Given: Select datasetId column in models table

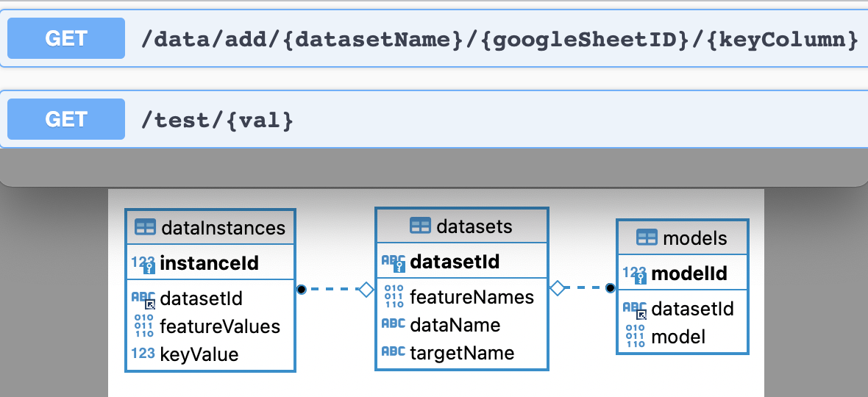Looking at the screenshot, I should 692,309.
